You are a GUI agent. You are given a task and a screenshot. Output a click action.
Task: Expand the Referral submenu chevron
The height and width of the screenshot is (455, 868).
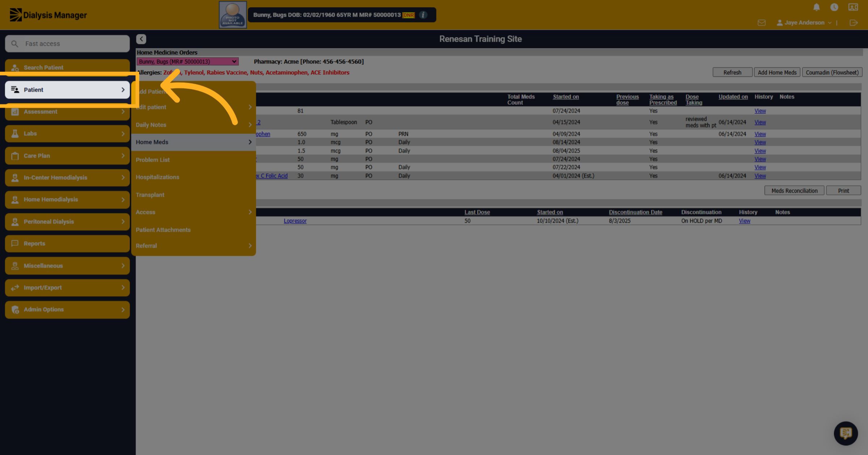pyautogui.click(x=250, y=246)
